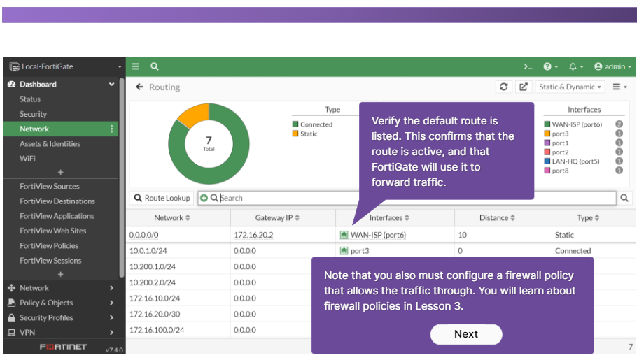
Task: Click the Static legend orange swatch
Action: pos(295,134)
